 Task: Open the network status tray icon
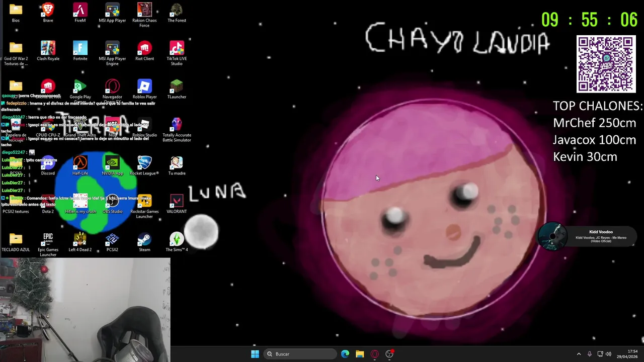(600, 354)
